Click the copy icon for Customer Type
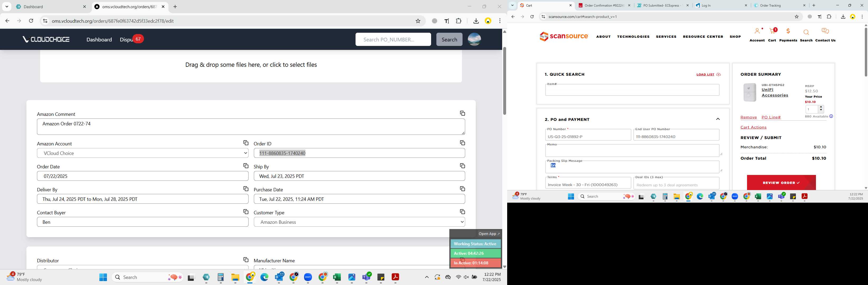 462,212
